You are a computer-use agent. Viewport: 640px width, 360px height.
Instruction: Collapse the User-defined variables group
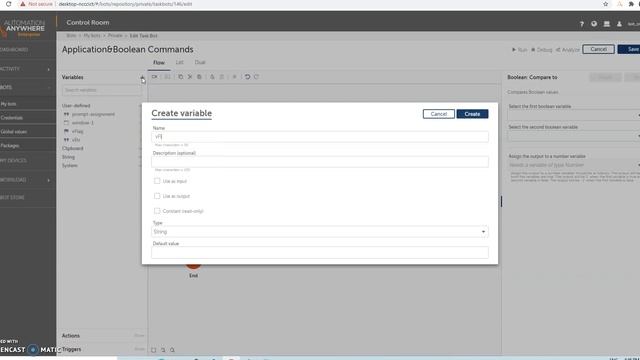pos(76,106)
